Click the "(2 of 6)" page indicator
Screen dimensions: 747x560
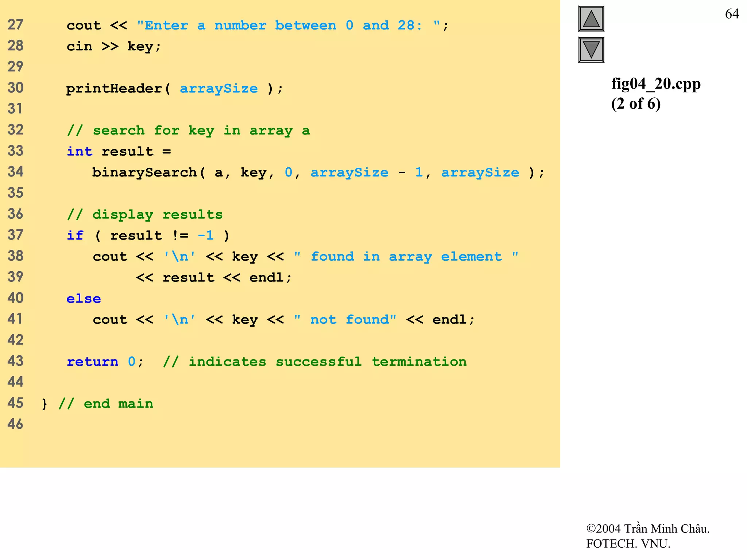click(x=636, y=104)
